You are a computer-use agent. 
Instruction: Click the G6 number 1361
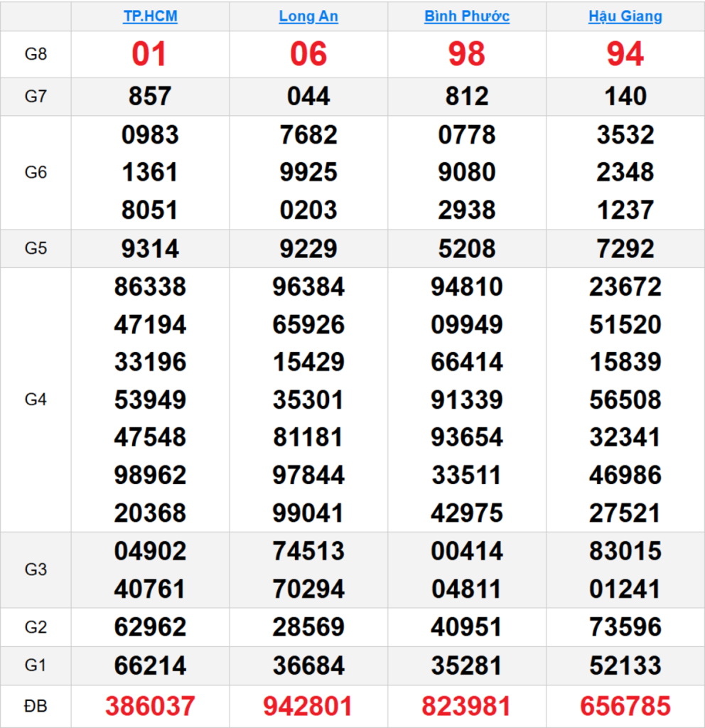[150, 173]
